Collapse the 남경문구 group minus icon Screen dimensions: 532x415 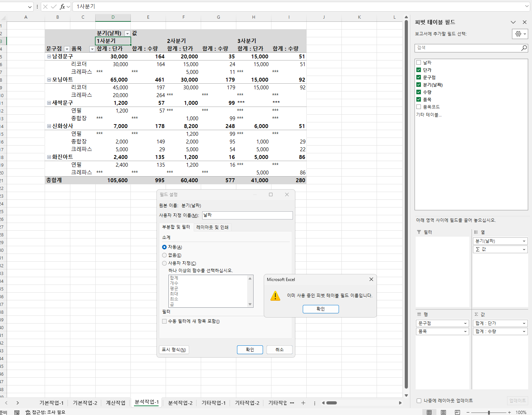49,57
